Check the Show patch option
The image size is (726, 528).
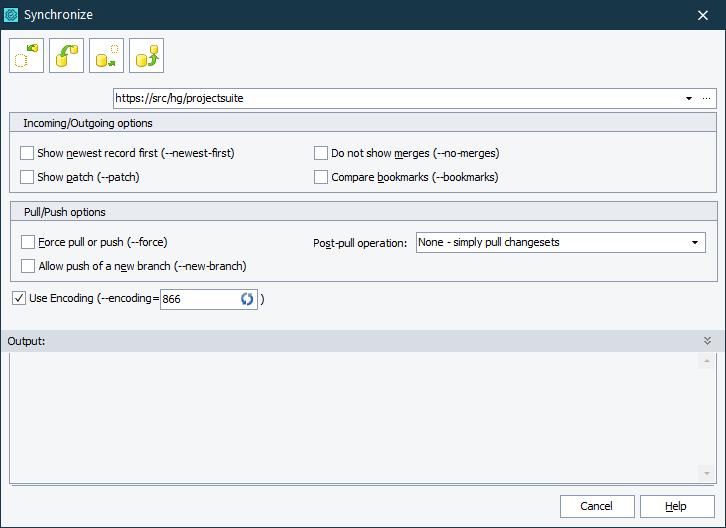pyautogui.click(x=27, y=177)
